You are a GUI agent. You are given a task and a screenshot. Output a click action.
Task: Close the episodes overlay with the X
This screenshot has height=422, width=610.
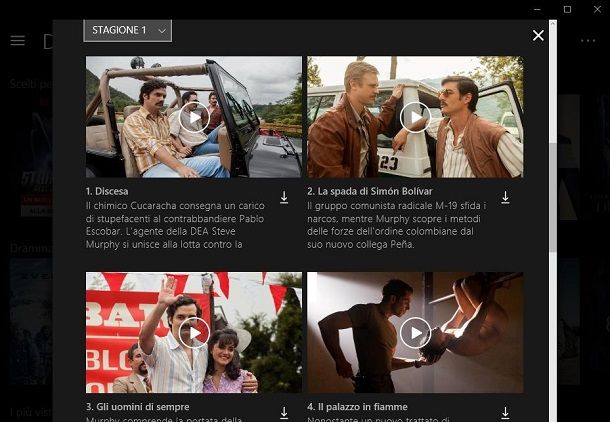coord(538,35)
